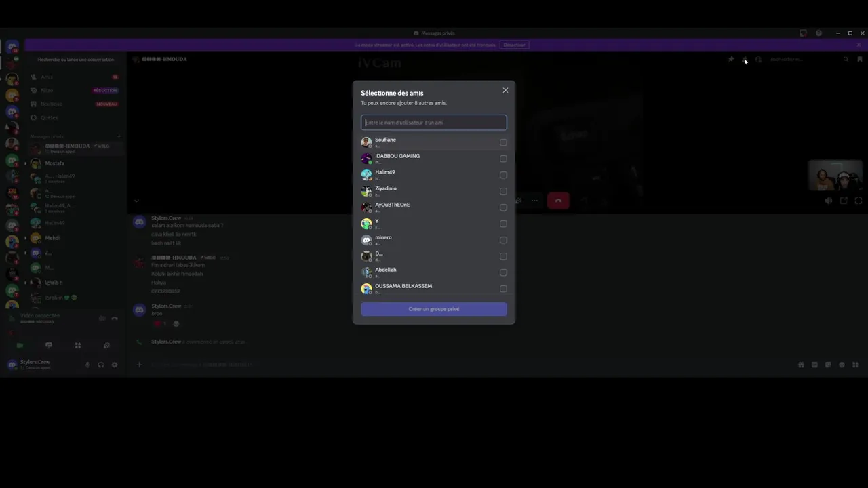
Task: Click the call volume speaker icon
Action: tap(829, 201)
